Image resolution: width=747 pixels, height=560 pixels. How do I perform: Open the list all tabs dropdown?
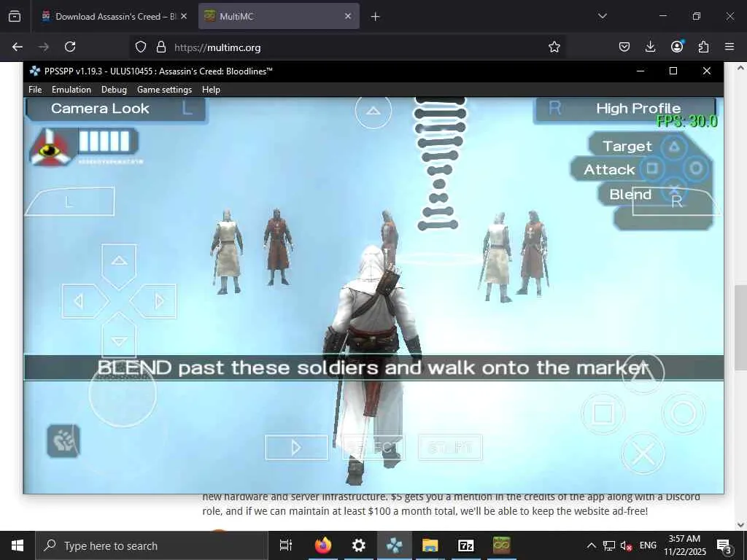(602, 16)
